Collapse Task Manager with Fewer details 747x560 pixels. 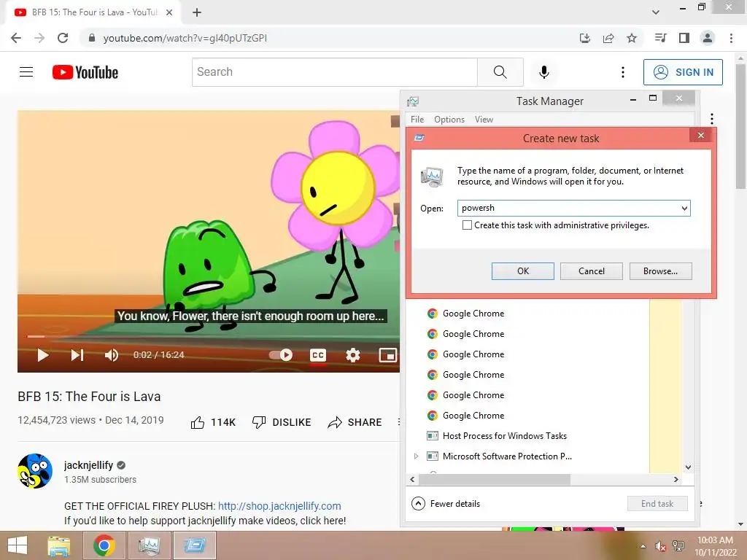(446, 503)
